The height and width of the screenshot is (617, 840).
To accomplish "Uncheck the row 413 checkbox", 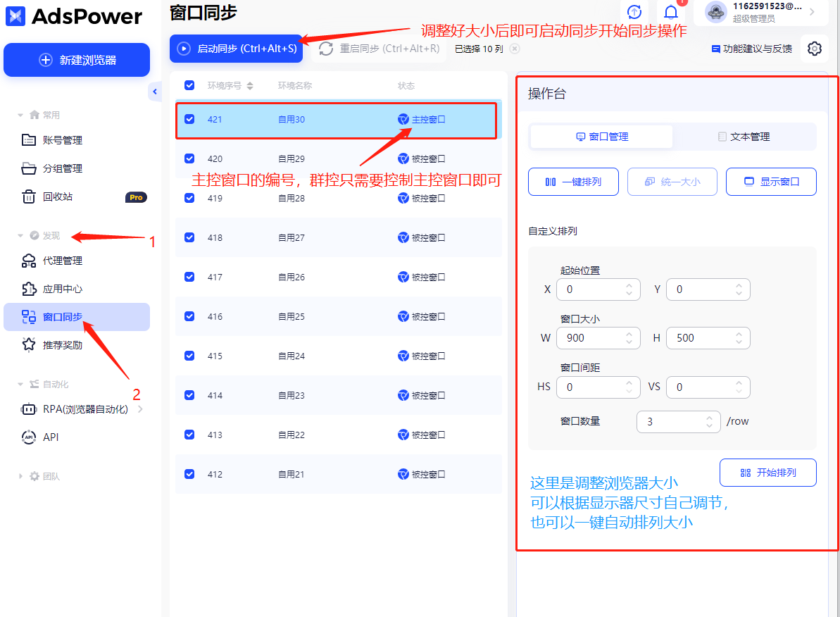I will coord(189,434).
